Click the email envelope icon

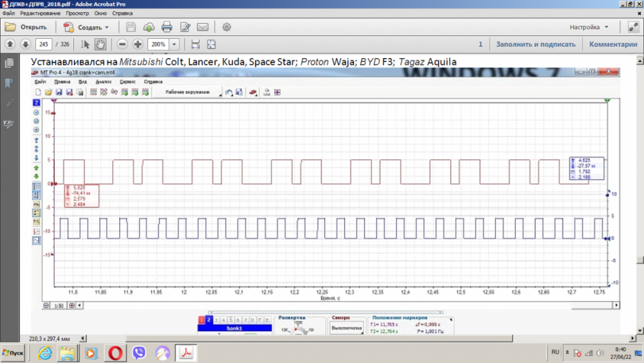pos(203,27)
